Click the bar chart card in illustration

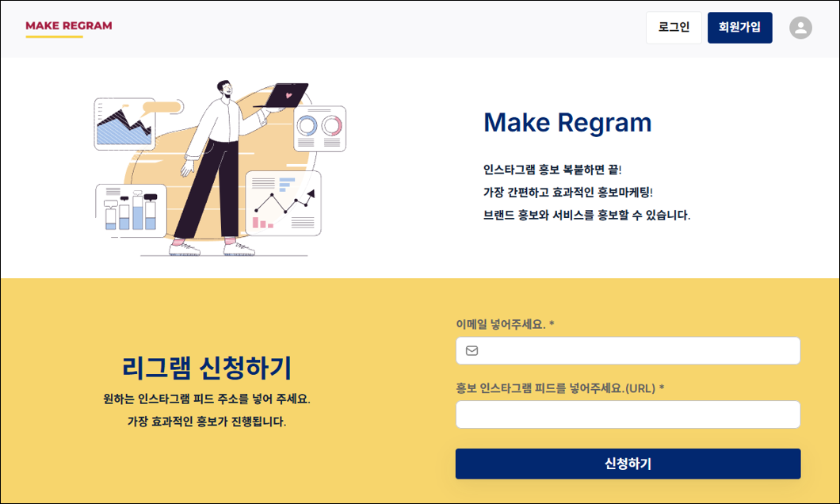131,211
